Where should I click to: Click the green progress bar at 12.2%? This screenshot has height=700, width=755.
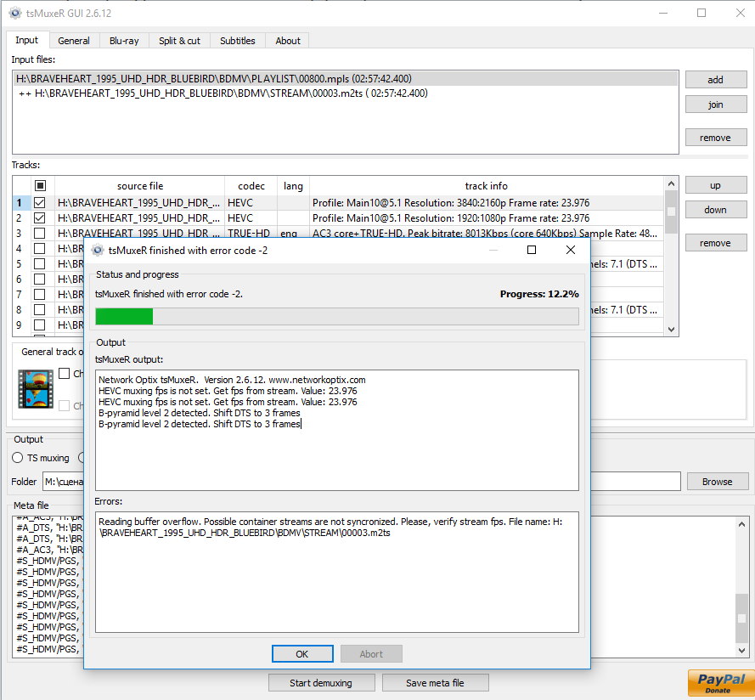click(x=124, y=317)
